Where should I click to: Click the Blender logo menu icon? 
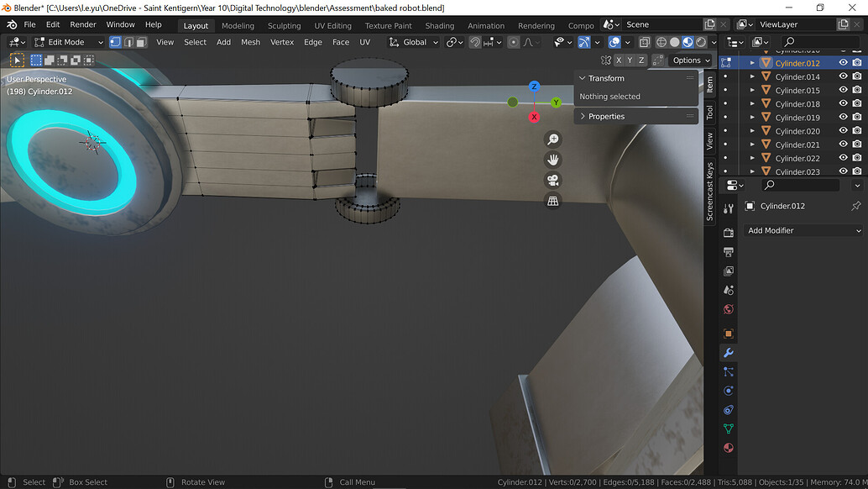coord(12,25)
